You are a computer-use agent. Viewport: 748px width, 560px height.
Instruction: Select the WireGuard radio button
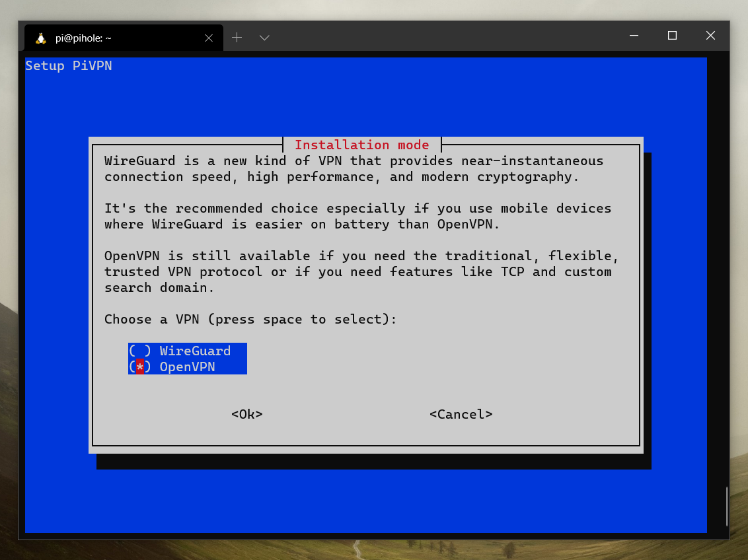pyautogui.click(x=140, y=351)
